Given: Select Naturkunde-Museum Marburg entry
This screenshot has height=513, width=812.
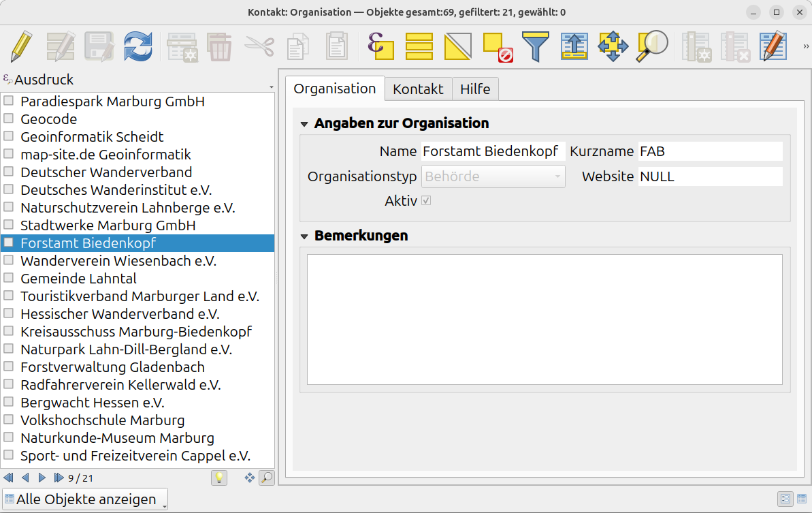Looking at the screenshot, I should 137,438.
